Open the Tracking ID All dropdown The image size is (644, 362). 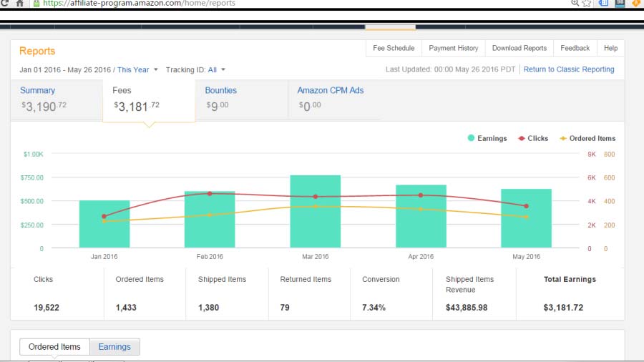[x=216, y=70]
